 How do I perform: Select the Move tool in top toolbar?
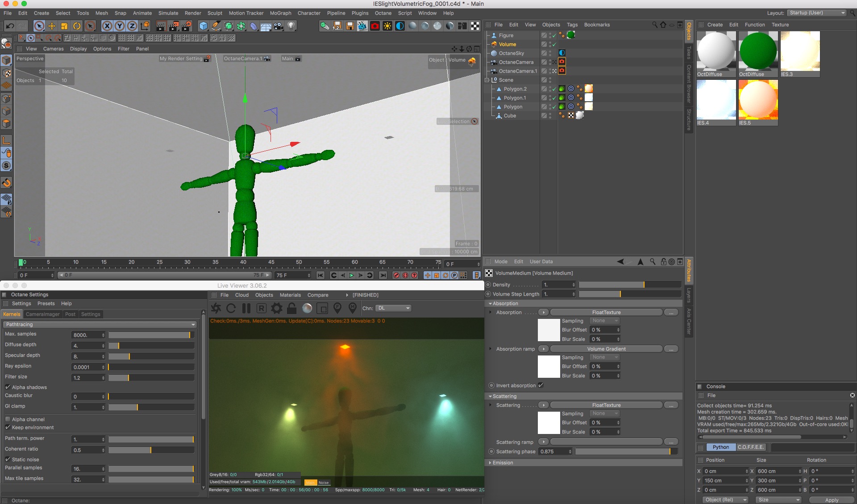click(x=52, y=26)
